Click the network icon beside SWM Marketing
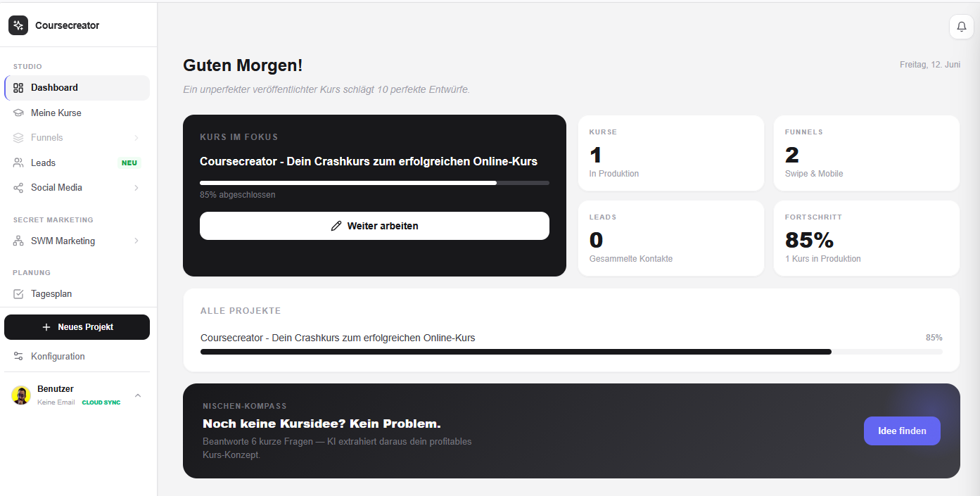Image resolution: width=980 pixels, height=496 pixels. [x=18, y=241]
